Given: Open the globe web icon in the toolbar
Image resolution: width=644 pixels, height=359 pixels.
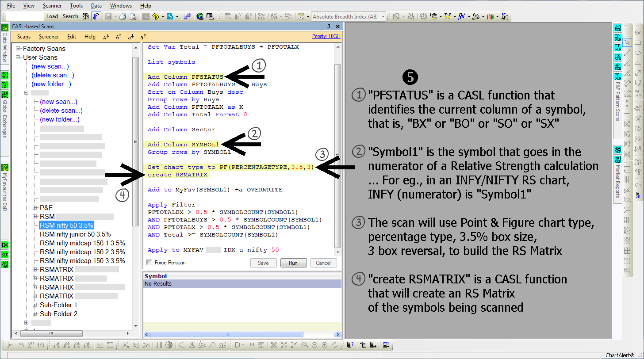Looking at the screenshot, I should point(199,16).
